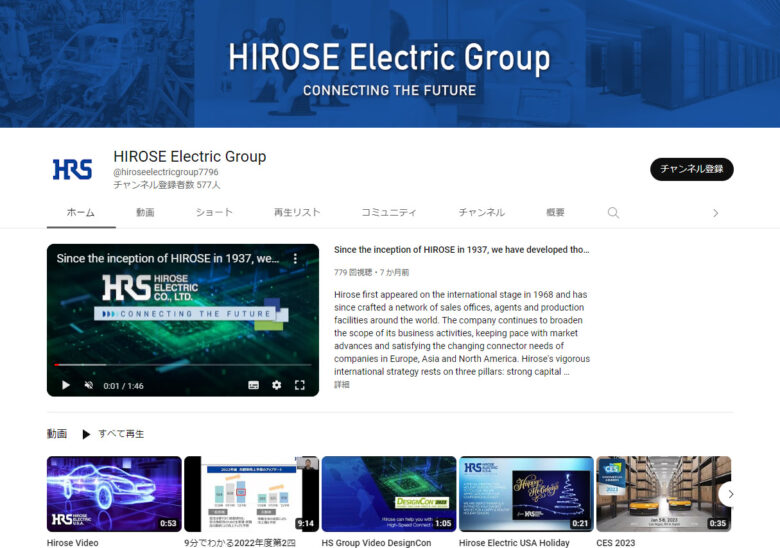Toggle subtitles on the featured video

click(x=253, y=385)
